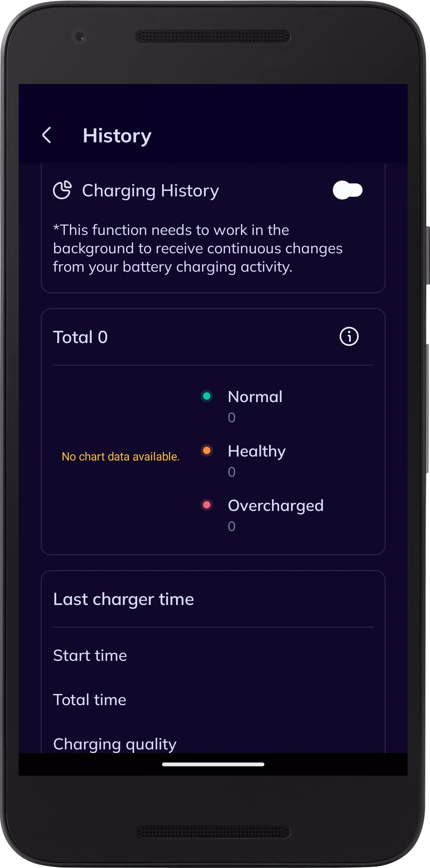The width and height of the screenshot is (430, 868).
Task: Tap the Charging History label
Action: coord(151,191)
